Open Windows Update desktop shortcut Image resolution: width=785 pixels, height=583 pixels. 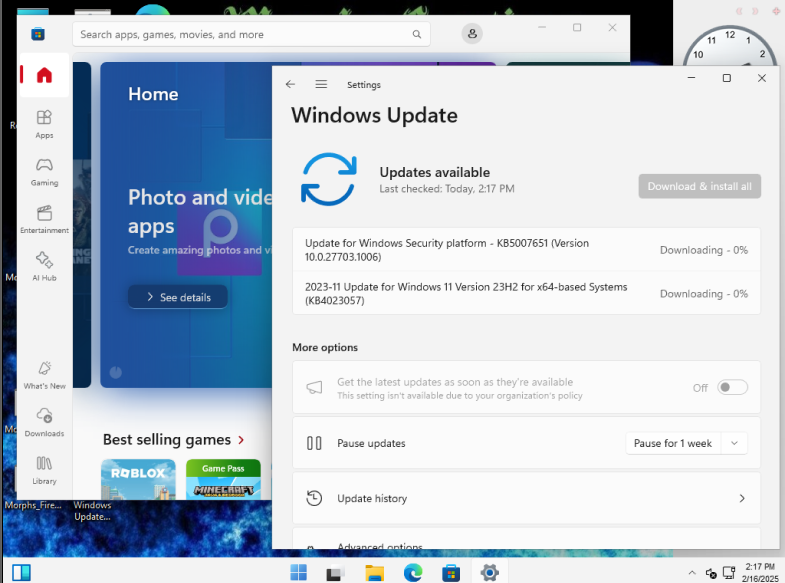coord(93,510)
